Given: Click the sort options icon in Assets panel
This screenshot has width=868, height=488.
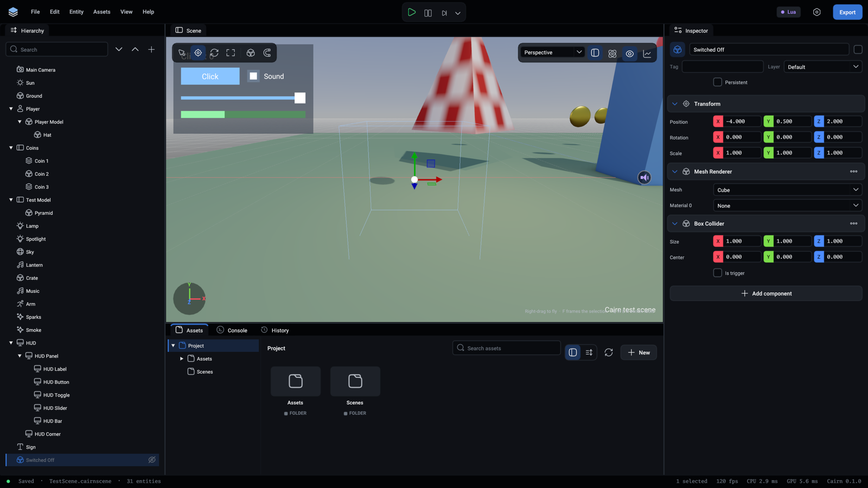Looking at the screenshot, I should [589, 352].
